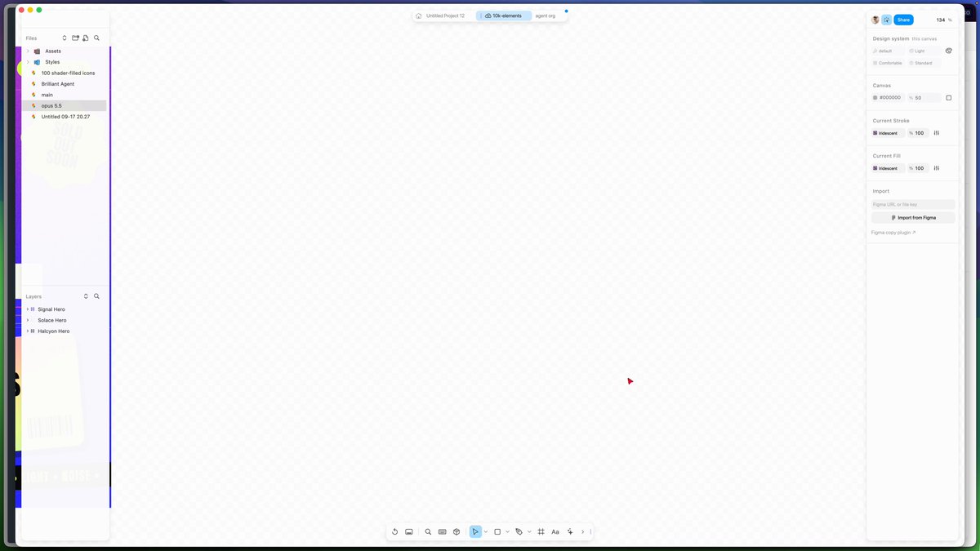Select the pointer selection tool
This screenshot has width=980, height=551.
pyautogui.click(x=475, y=531)
